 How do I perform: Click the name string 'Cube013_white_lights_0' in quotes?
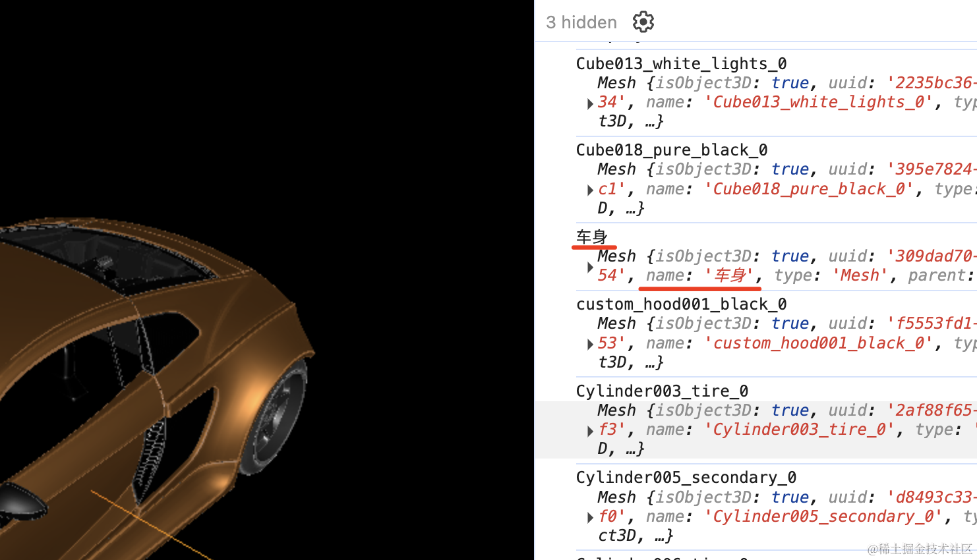(x=819, y=102)
